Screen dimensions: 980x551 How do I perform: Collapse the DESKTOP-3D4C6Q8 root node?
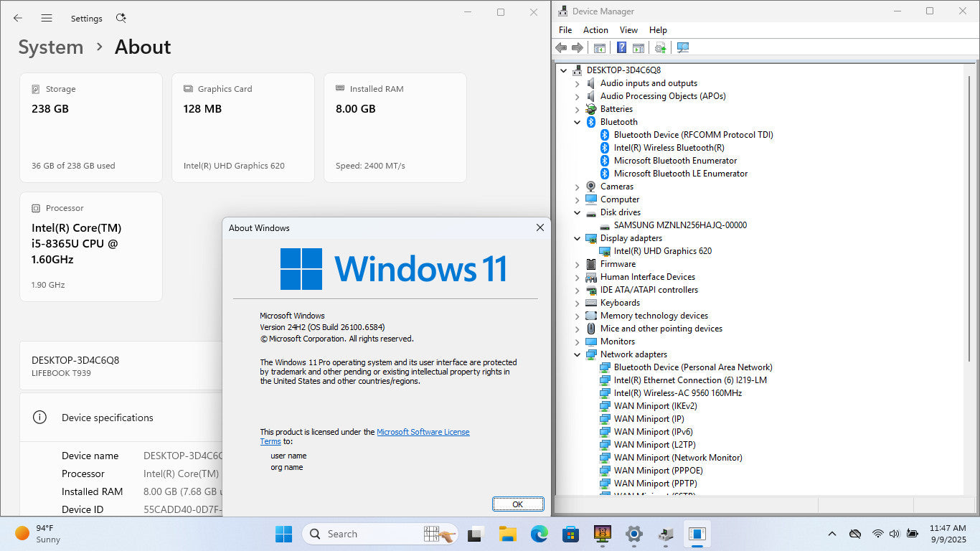(564, 70)
